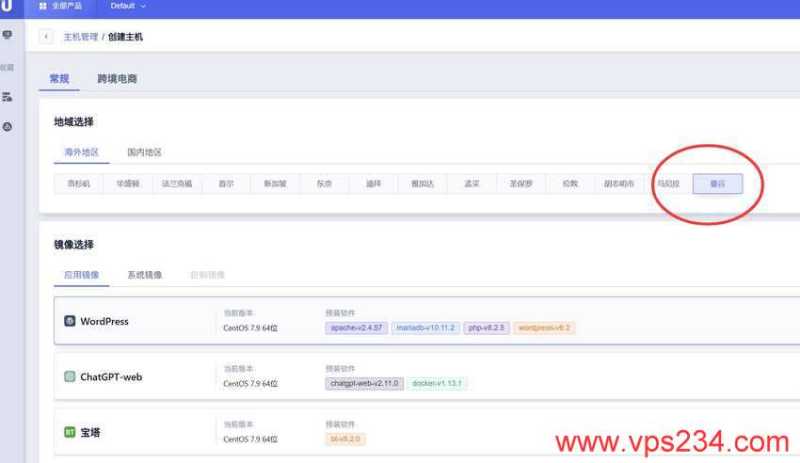Switch to the 应用镜像 tab
This screenshot has height=463, width=800.
click(x=82, y=275)
